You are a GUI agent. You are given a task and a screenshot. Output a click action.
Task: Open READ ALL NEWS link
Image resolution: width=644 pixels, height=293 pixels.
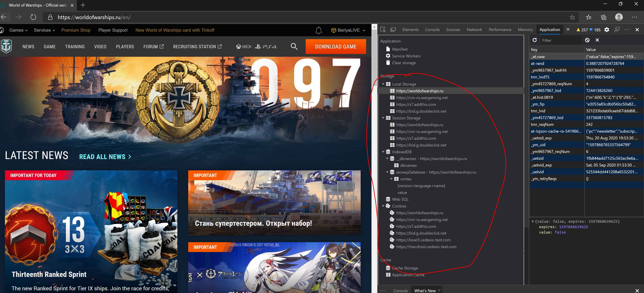tap(105, 157)
